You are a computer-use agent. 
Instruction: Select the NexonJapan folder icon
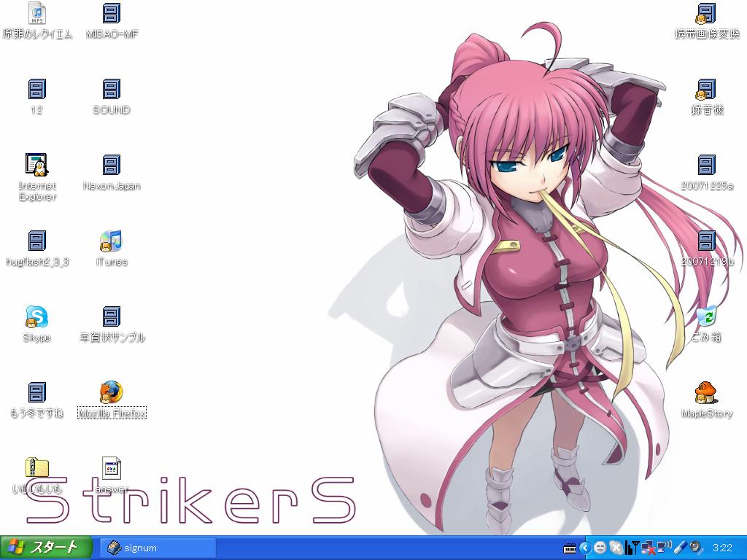(x=112, y=165)
